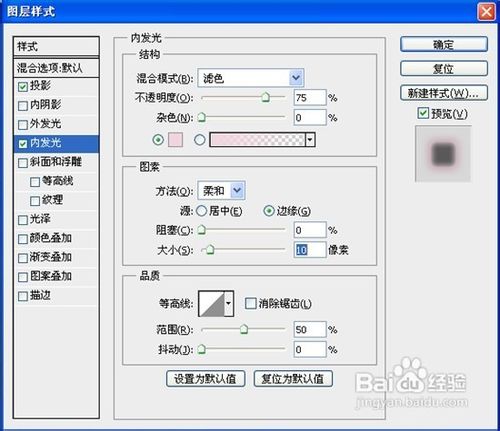Uncheck the 投影 style checkbox

click(x=23, y=87)
